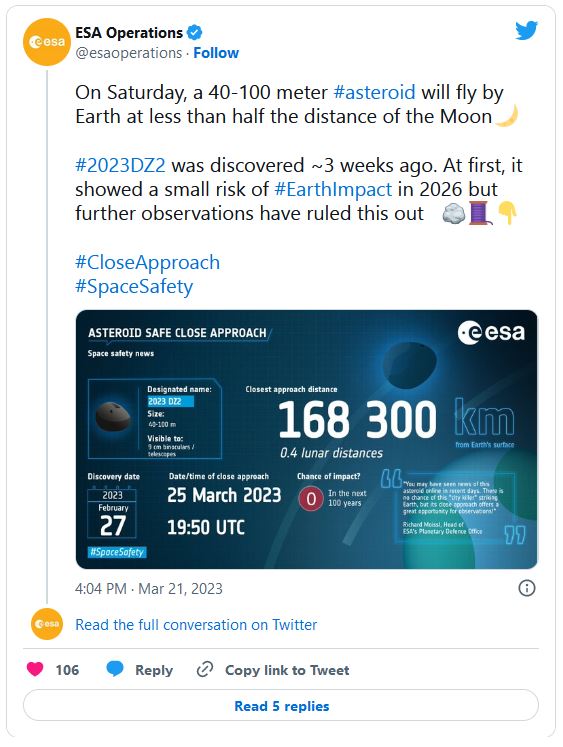Viewport: 563px width, 747px height.
Task: Click the @esaoperations handle
Action: (x=129, y=53)
